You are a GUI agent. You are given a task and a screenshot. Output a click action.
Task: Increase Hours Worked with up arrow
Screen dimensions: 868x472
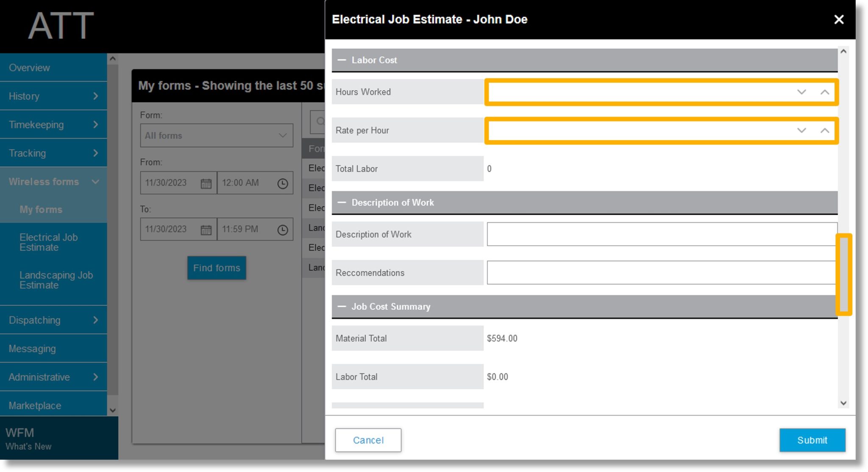[824, 92]
